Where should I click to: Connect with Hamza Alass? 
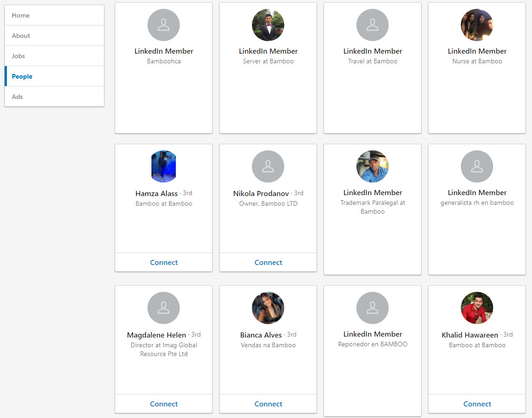coord(164,262)
